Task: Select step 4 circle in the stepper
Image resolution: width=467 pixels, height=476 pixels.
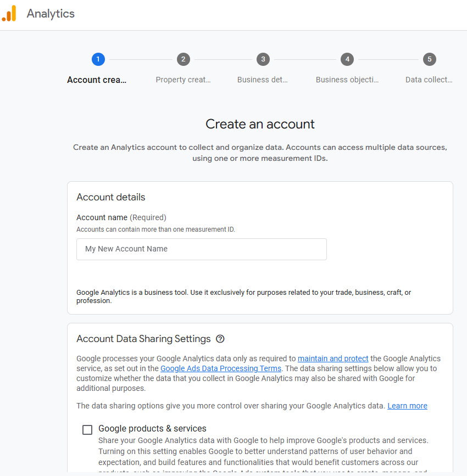Action: [x=347, y=59]
